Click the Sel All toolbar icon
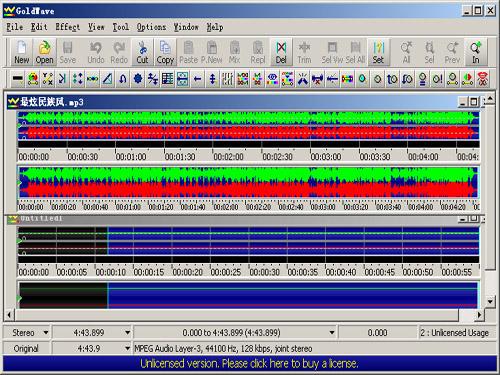The width and height of the screenshot is (500, 375). click(355, 52)
